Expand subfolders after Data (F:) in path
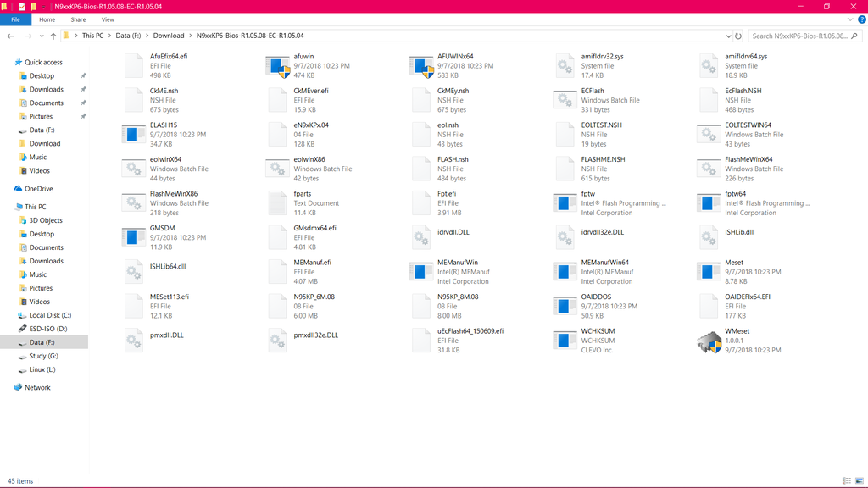Image resolution: width=868 pixels, height=488 pixels. (147, 36)
